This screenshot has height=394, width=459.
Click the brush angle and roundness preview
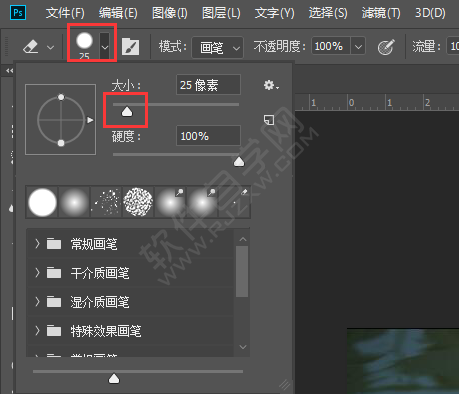tap(61, 119)
